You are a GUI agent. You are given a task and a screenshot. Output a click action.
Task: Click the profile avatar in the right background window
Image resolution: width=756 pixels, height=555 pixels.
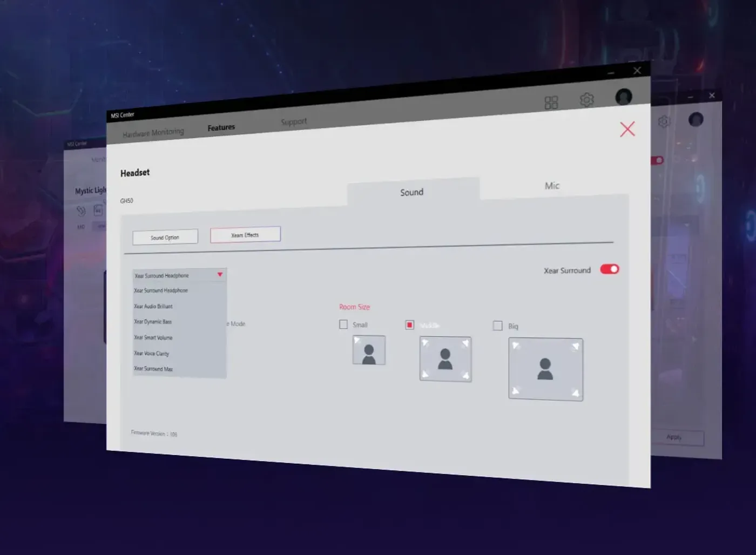pos(696,119)
